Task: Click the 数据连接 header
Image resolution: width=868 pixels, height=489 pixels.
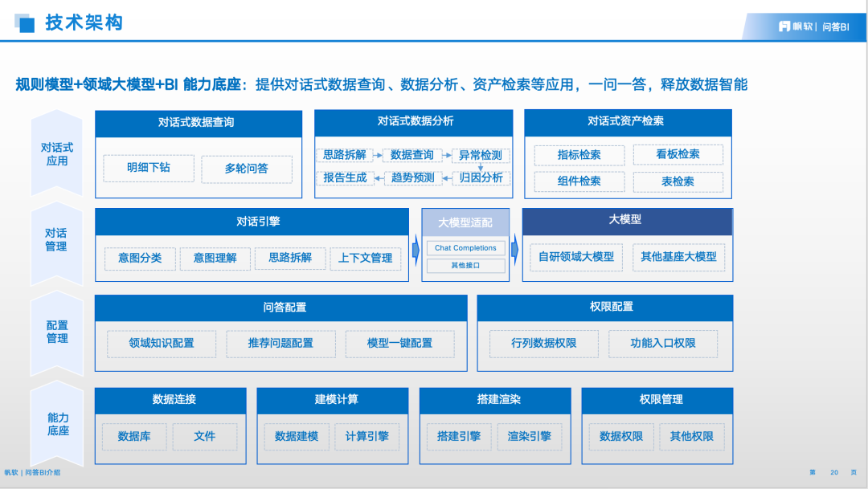Action: point(171,401)
